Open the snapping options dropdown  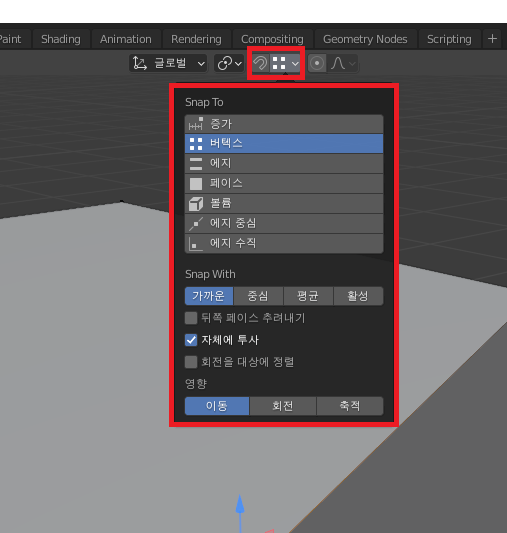pyautogui.click(x=285, y=63)
